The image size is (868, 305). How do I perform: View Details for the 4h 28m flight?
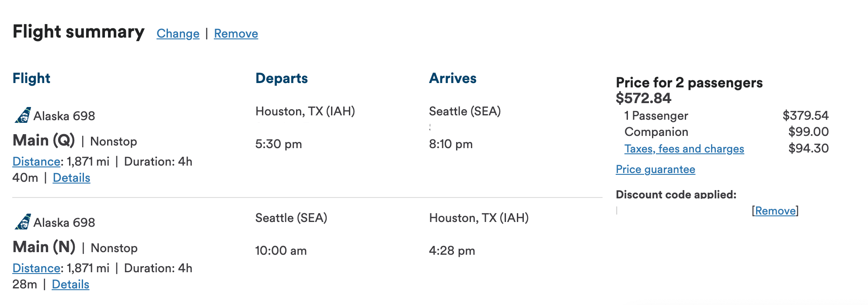70,284
